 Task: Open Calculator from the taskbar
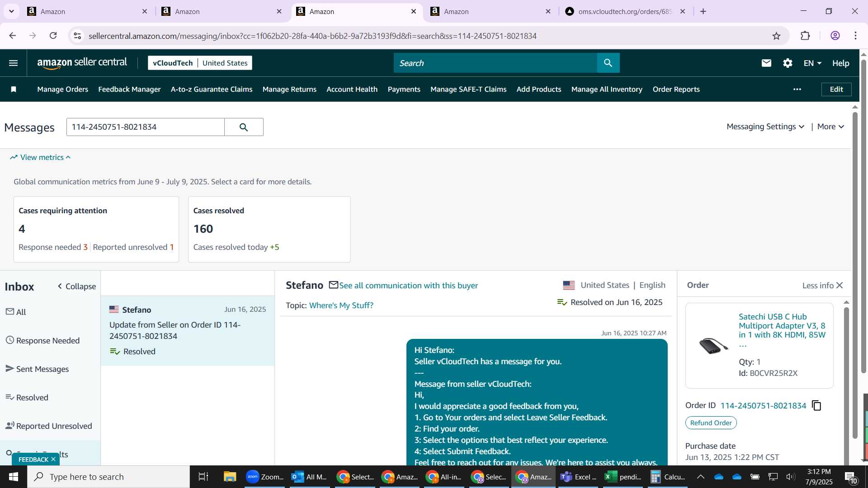(668, 477)
